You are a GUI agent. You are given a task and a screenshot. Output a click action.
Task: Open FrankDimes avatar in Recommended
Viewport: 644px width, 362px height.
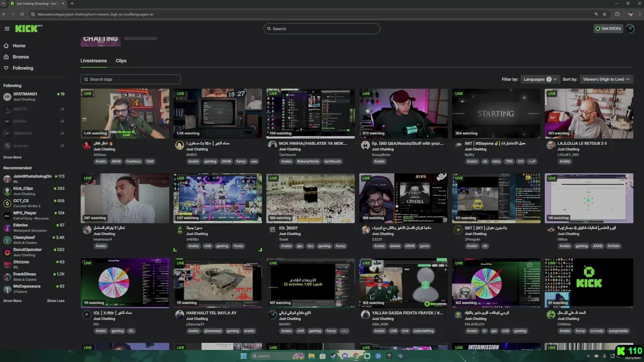click(x=7, y=277)
